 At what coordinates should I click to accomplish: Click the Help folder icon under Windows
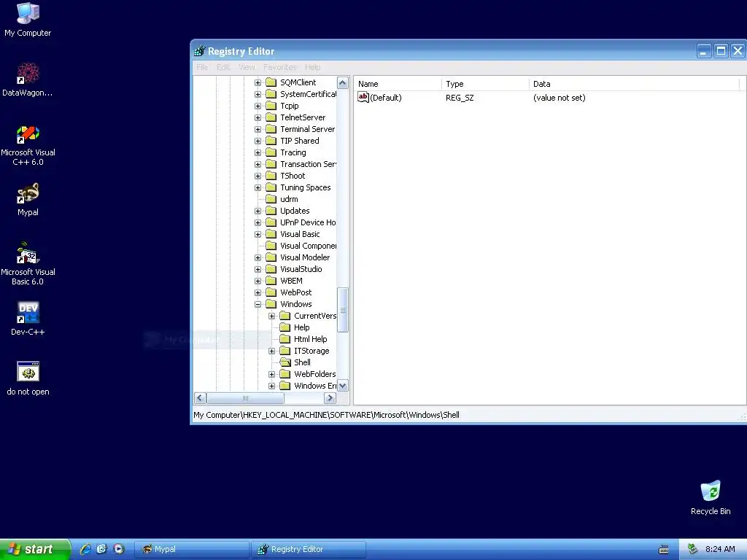click(x=285, y=327)
